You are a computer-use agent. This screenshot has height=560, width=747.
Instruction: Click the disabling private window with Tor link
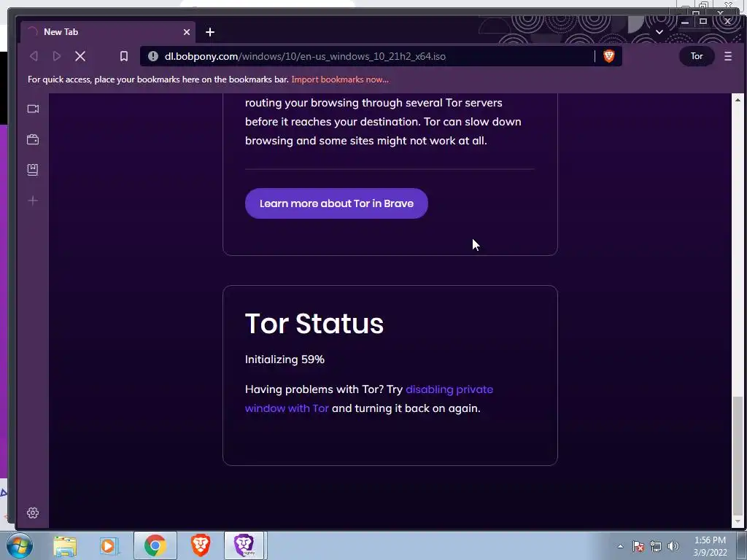(x=368, y=399)
